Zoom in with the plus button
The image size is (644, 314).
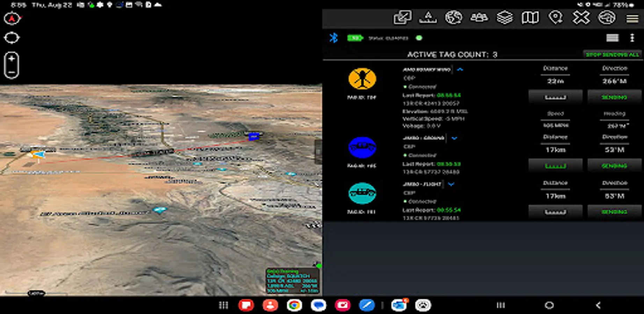tap(12, 59)
